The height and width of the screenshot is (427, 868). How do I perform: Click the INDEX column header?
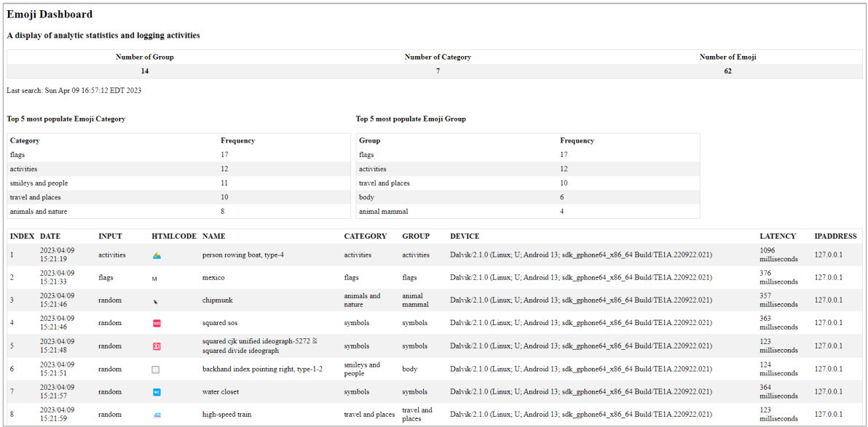[x=23, y=236]
